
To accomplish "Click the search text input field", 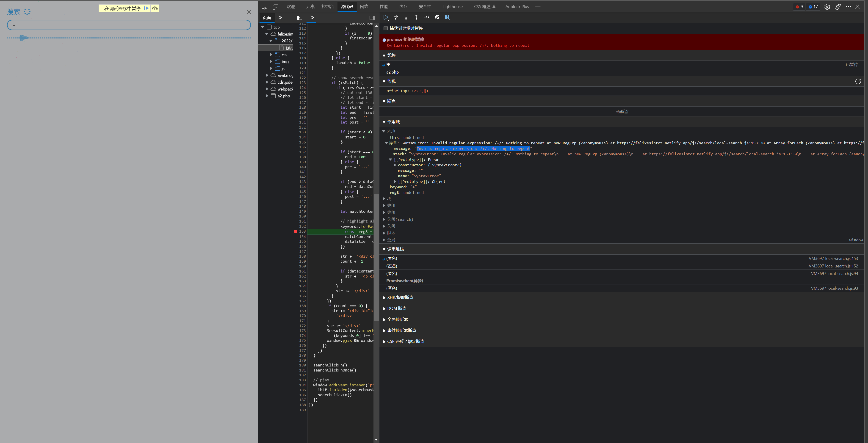I will (x=129, y=25).
